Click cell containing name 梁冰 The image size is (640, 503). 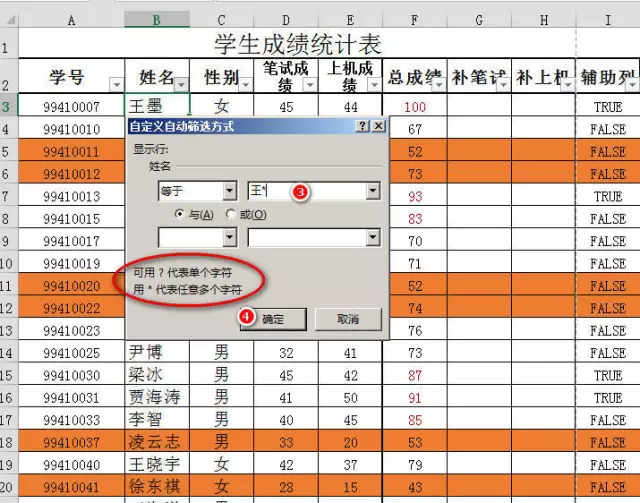[157, 375]
